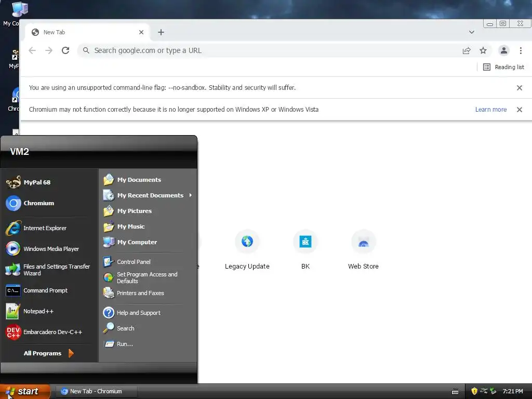Open Printers and Faxes
The image size is (532, 399).
tap(148, 293)
